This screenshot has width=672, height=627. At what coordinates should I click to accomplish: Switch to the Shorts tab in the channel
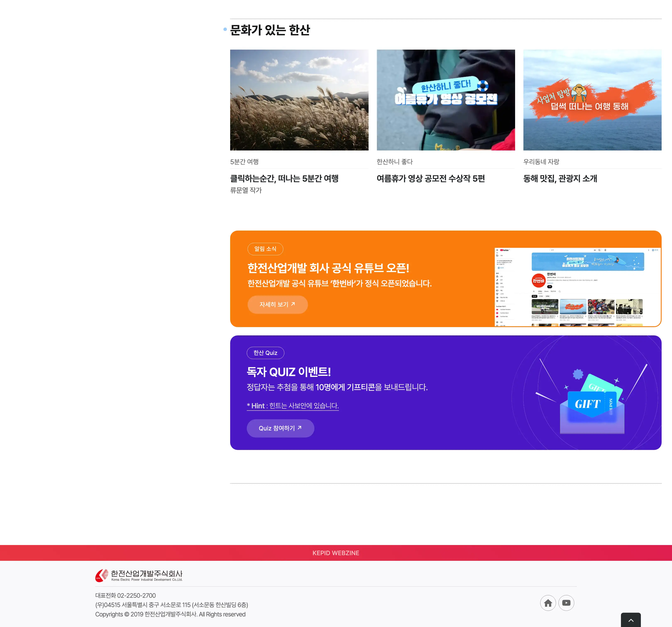(546, 291)
